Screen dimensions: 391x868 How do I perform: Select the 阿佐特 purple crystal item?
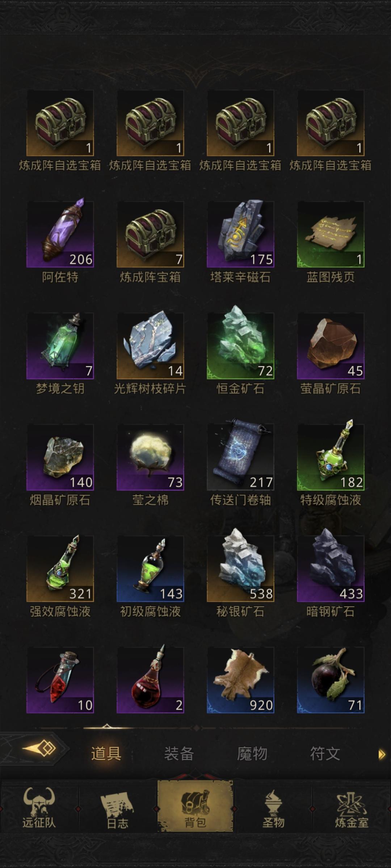click(60, 234)
